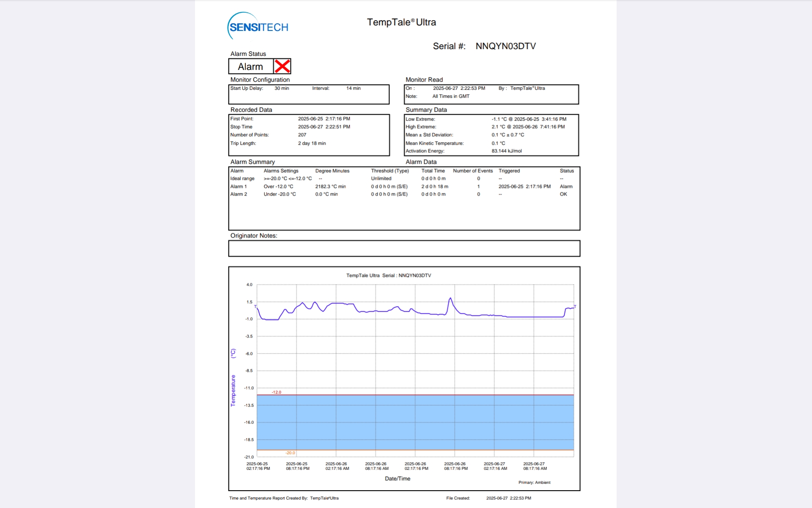Select the TempTale Ultra report title
Image resolution: width=812 pixels, height=508 pixels.
coord(401,22)
